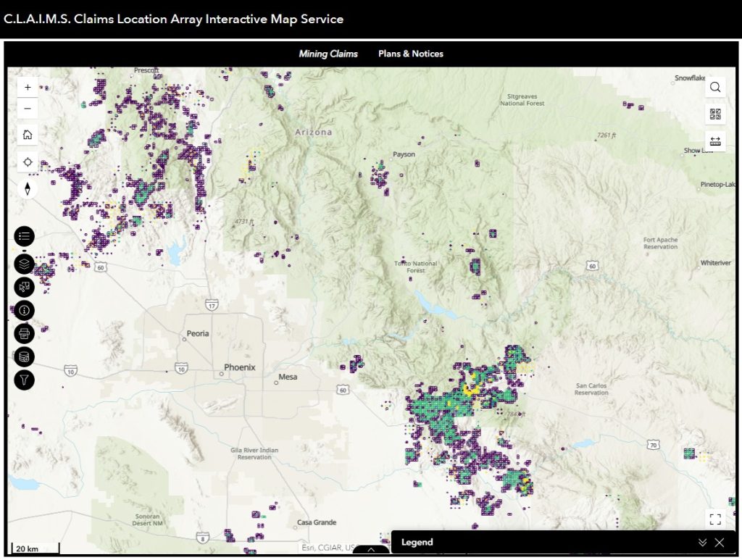Return map to home extent
This screenshot has width=742, height=560.
(x=28, y=135)
